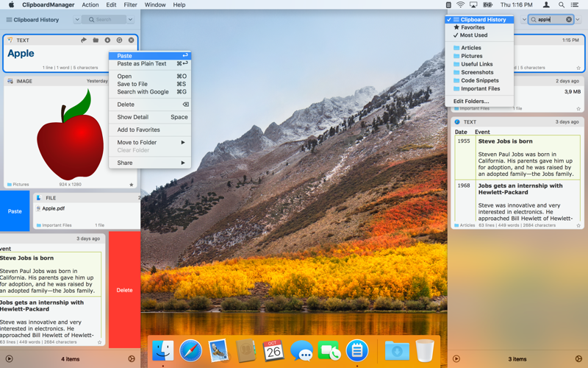Click the folder icon on the Apple text clip
This screenshot has width=588, height=368.
(x=96, y=40)
